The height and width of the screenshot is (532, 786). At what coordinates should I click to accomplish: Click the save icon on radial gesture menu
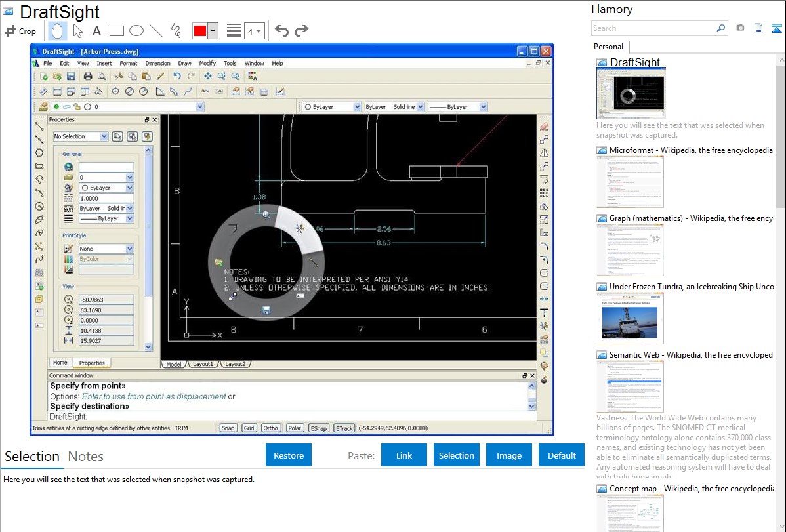click(x=266, y=310)
